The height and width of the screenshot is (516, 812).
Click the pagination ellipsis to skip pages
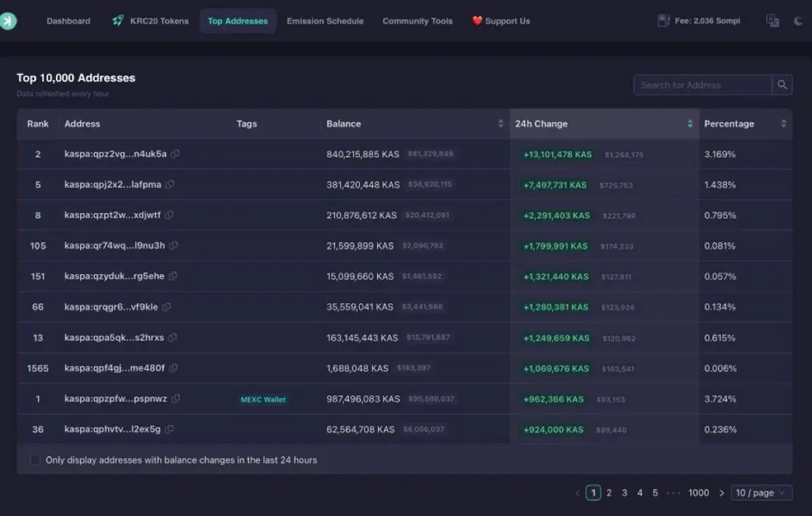click(x=673, y=493)
